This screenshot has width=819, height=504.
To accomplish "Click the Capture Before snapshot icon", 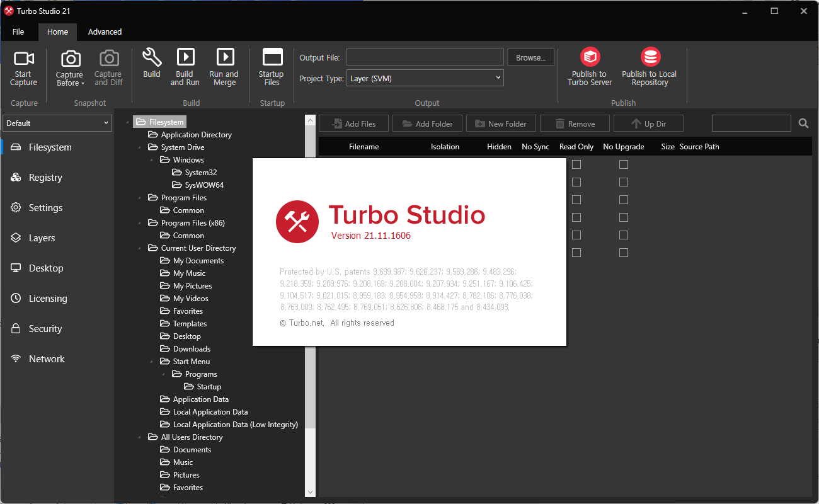I will click(x=71, y=59).
